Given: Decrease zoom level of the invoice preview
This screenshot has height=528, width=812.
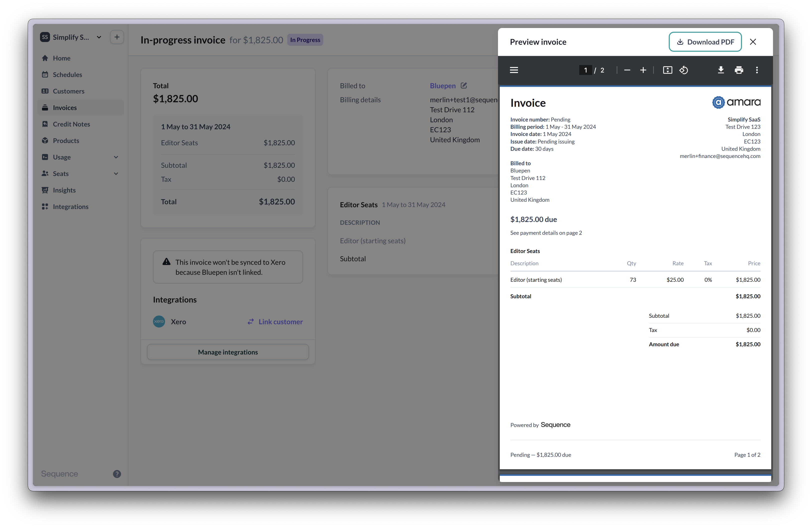Looking at the screenshot, I should (x=627, y=70).
